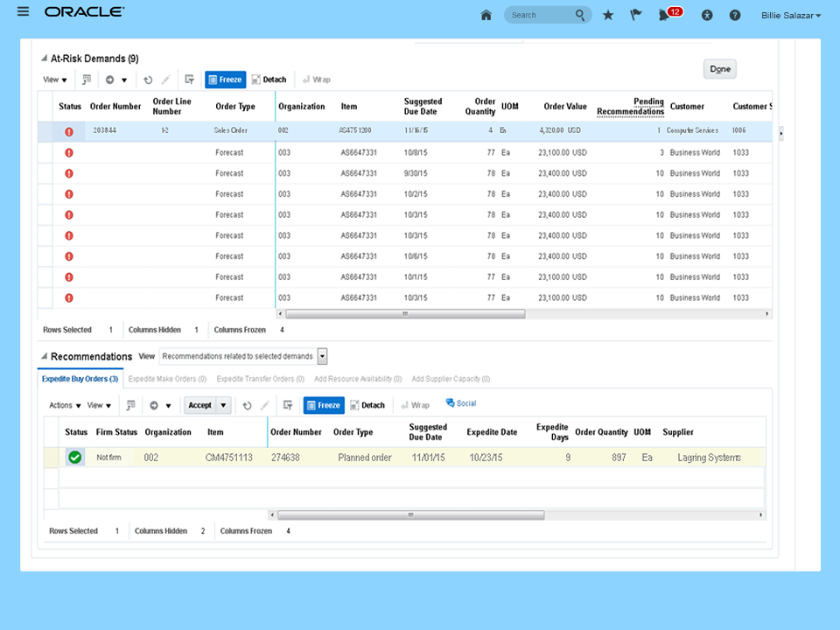Open the Accessibility settings icon

707,15
